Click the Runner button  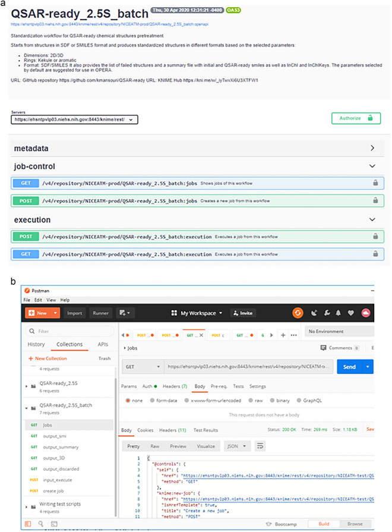101,313
